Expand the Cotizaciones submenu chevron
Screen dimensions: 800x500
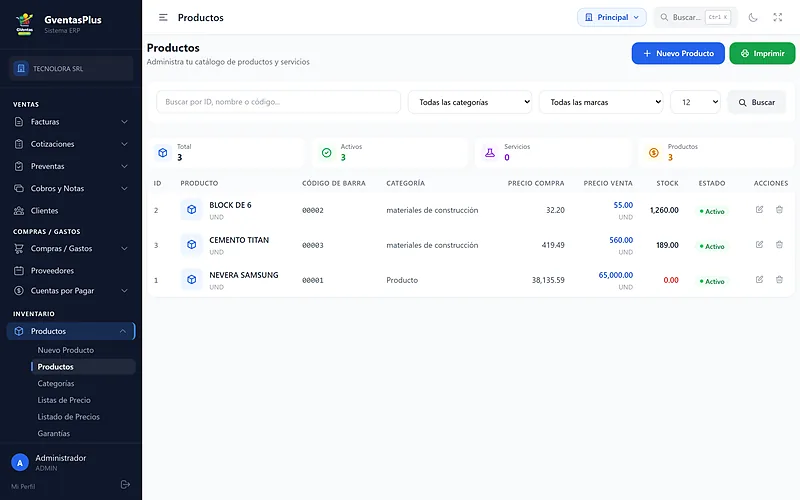pyautogui.click(x=124, y=144)
